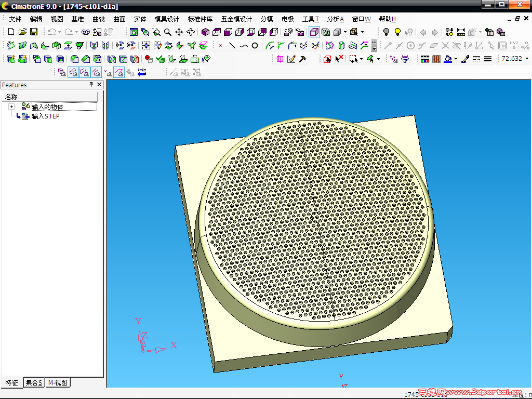Pick the eyedropper attribute tool
This screenshot has height=399, width=532.
465,59
